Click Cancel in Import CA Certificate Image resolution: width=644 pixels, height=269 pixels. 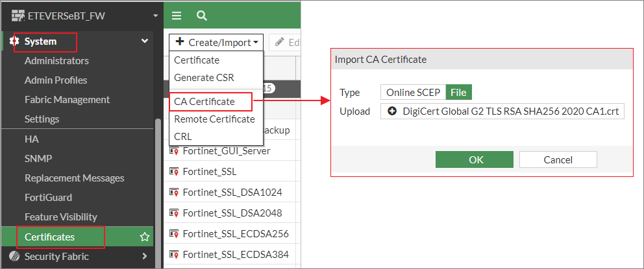click(558, 159)
